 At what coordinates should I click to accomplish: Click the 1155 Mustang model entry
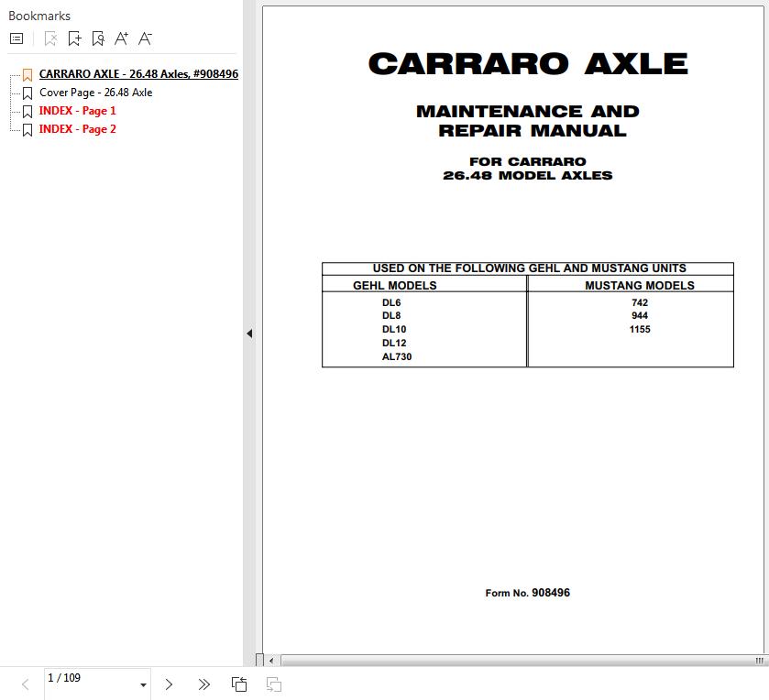point(640,330)
